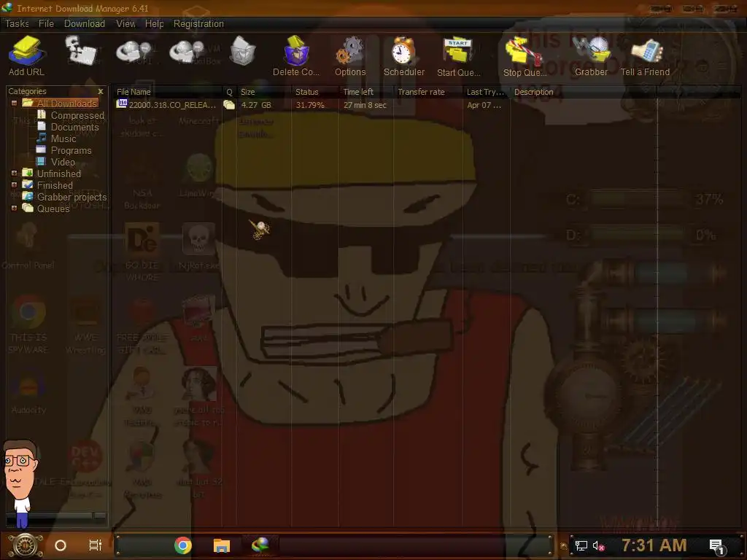Sort by the Size column header

tap(264, 92)
